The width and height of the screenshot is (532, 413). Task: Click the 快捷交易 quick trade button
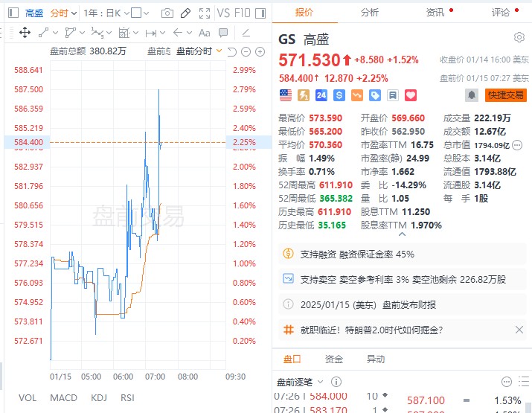pos(506,95)
